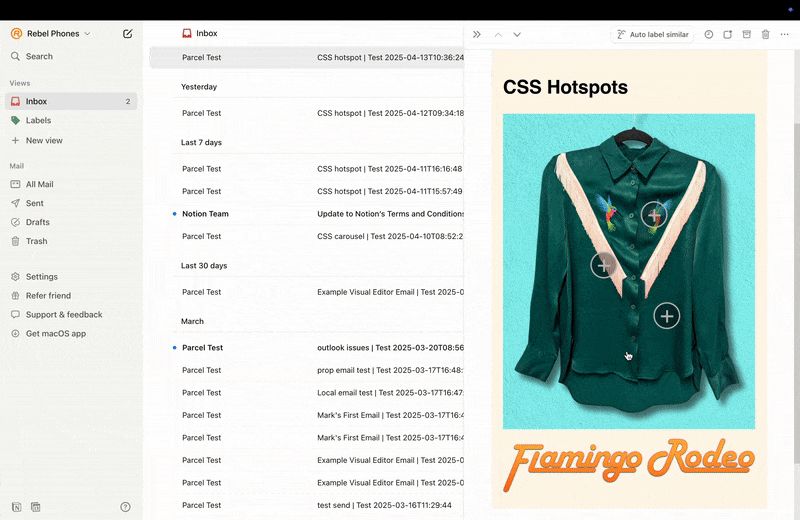
Task: Click the magnifier Search icon
Action: [x=15, y=56]
